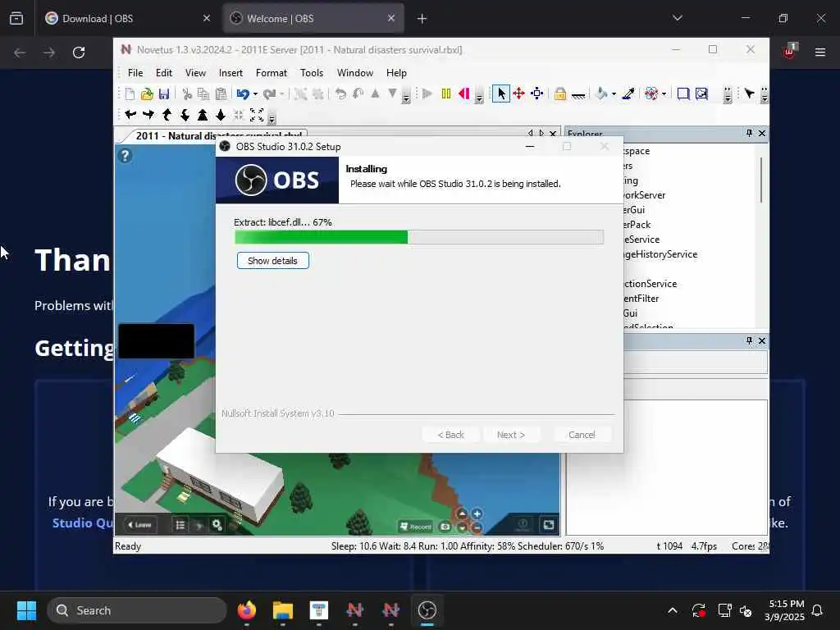Screen dimensions: 840x630
Task: Click the in-game player list icon
Action: (180, 525)
